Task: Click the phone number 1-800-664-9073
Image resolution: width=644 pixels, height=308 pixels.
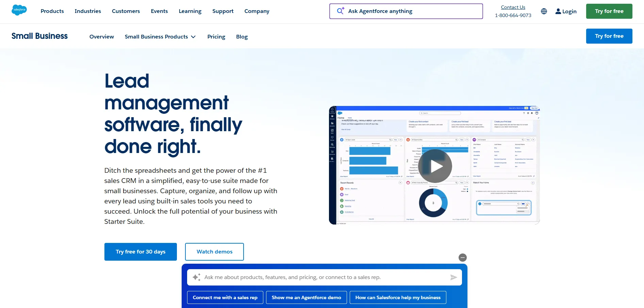Action: click(x=513, y=15)
